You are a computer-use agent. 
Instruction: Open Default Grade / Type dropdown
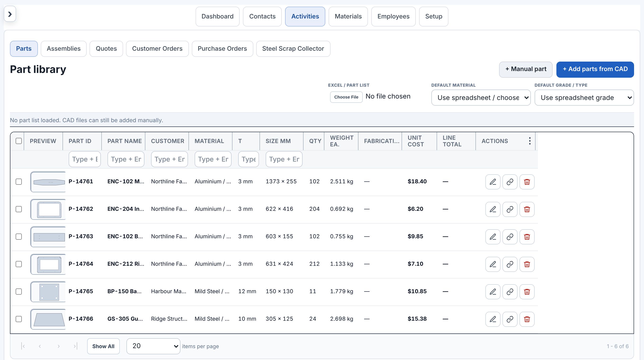click(584, 98)
